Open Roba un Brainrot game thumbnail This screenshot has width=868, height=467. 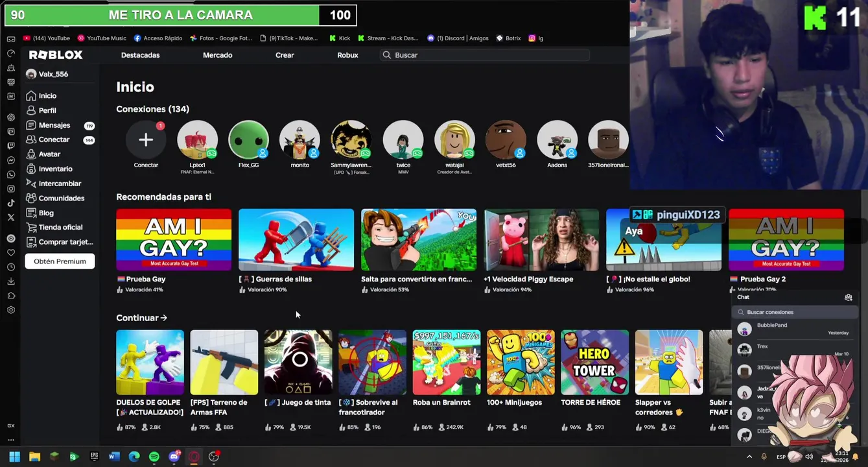coord(447,362)
